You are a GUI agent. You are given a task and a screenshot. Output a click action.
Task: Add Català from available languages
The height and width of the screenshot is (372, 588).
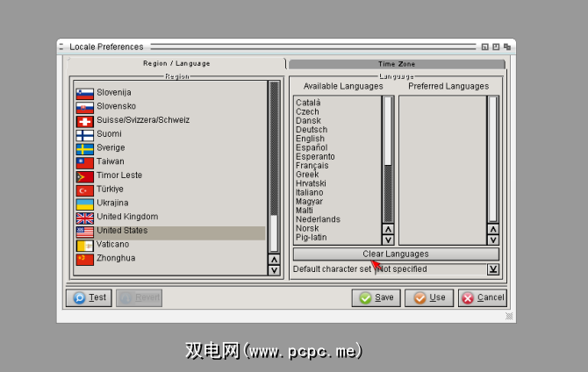[308, 103]
